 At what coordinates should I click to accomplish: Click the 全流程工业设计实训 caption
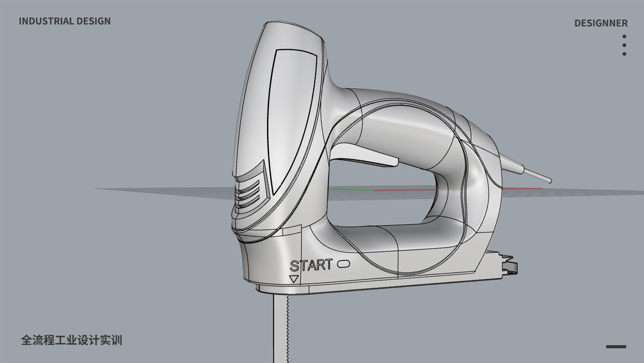[71, 340]
